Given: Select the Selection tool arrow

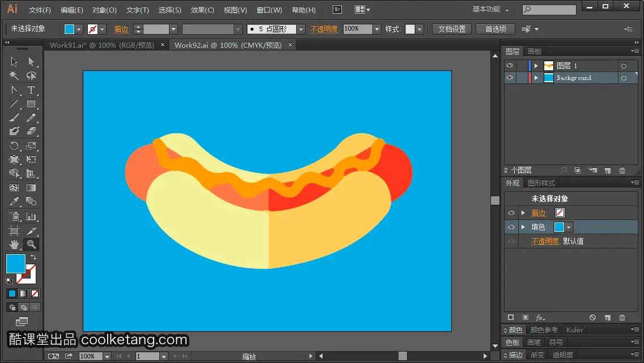Looking at the screenshot, I should tap(14, 62).
